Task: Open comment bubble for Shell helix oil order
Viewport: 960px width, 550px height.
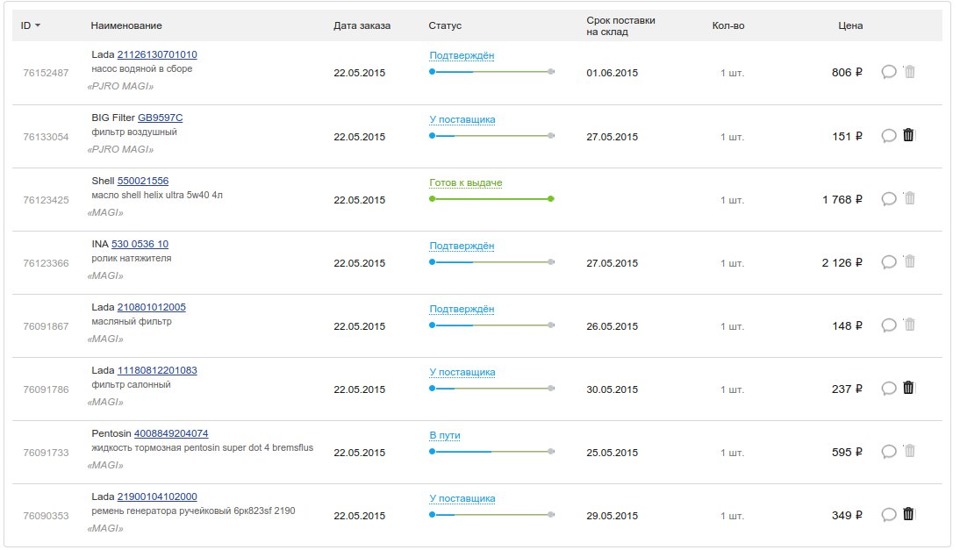Action: pyautogui.click(x=888, y=199)
